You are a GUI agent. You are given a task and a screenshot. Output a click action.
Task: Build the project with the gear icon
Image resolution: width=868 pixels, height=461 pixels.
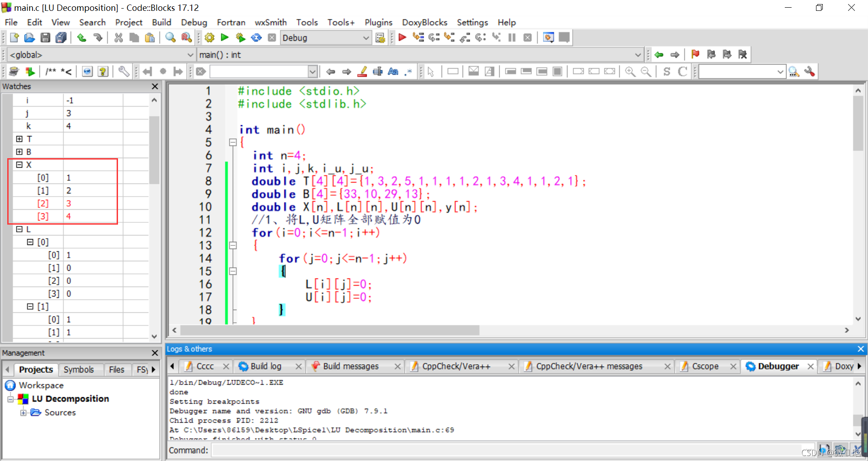(209, 38)
